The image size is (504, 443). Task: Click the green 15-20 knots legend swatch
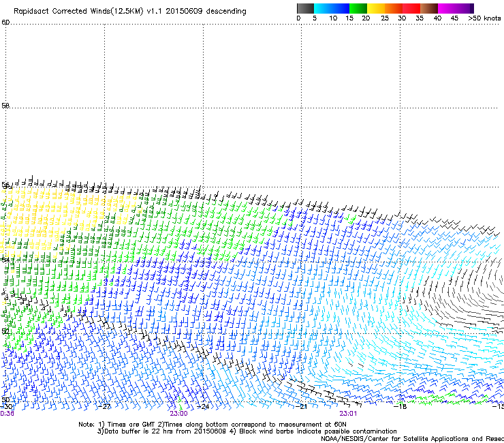coord(358,8)
